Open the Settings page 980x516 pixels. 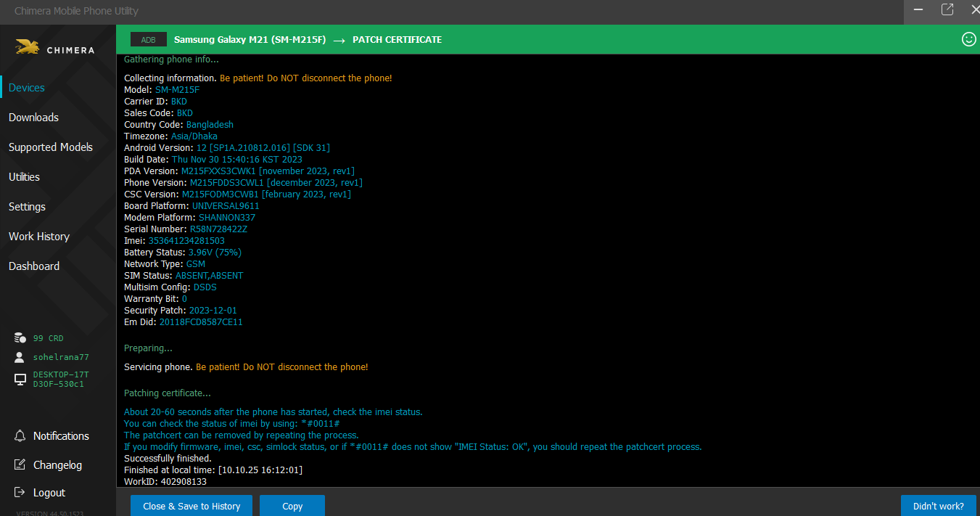tap(27, 207)
